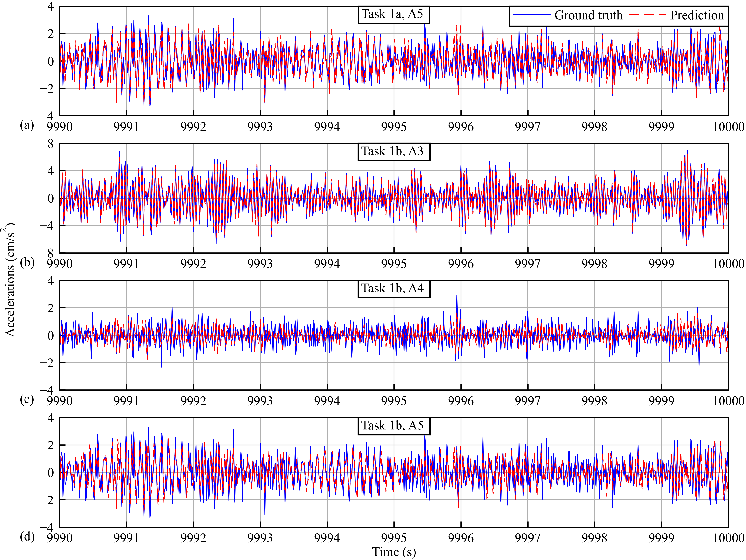Click the 9990 tick label under plot (b)
This screenshot has height=560, width=746.
(60, 264)
